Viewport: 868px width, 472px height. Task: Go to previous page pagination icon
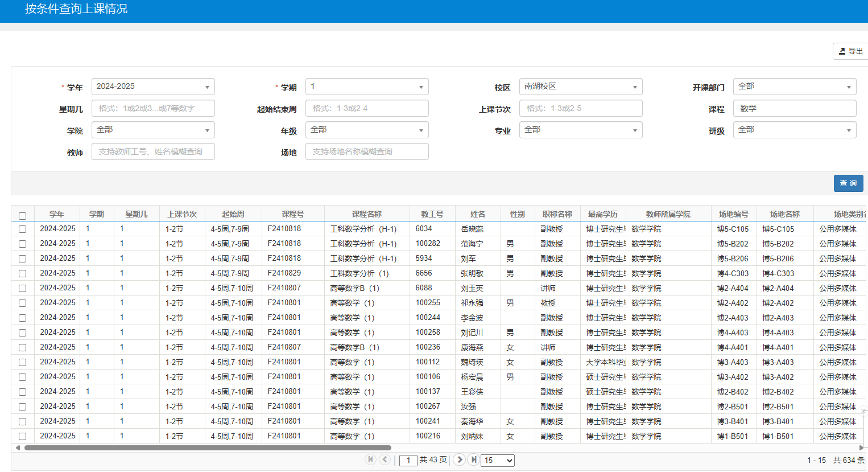385,459
